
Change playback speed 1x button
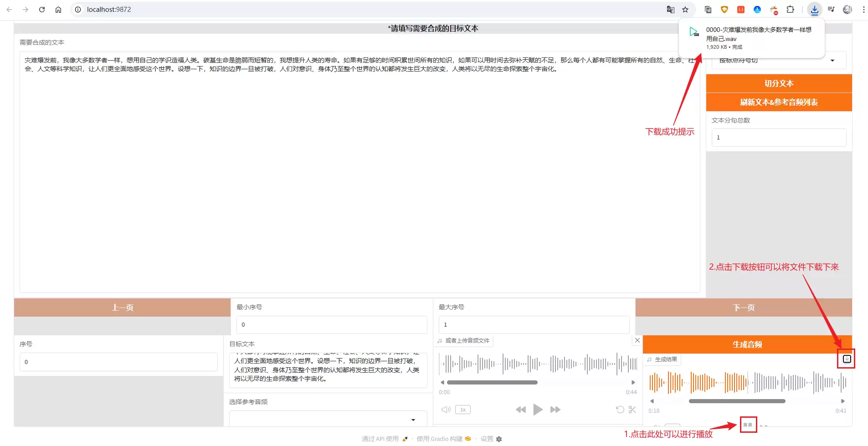[463, 410]
